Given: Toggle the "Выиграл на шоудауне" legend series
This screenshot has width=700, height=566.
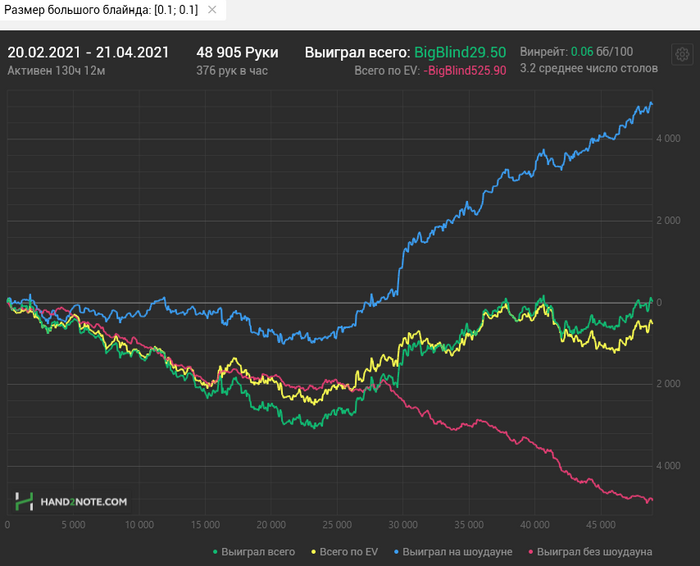Looking at the screenshot, I should [x=453, y=552].
